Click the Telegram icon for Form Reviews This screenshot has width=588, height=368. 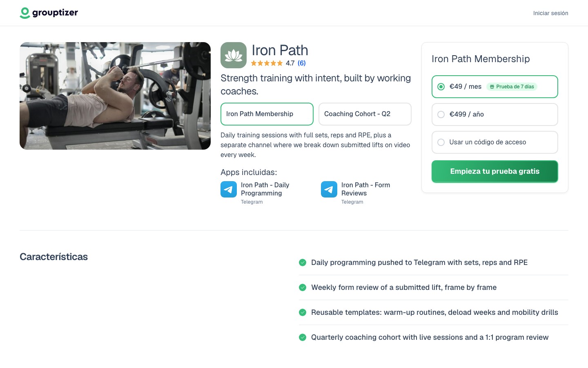(x=329, y=189)
